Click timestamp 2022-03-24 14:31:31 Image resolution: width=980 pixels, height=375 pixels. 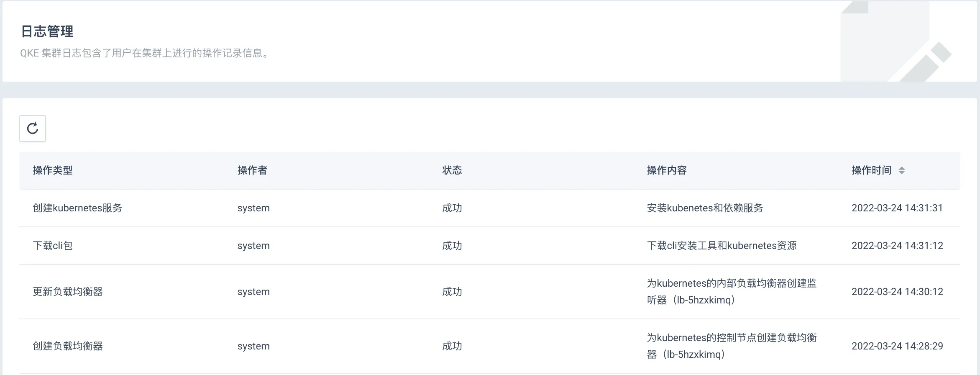(x=897, y=208)
